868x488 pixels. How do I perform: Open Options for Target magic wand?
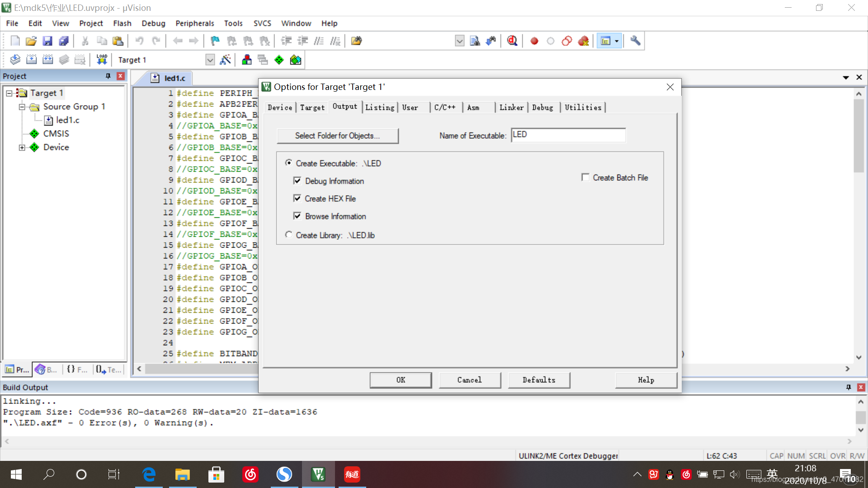click(225, 60)
